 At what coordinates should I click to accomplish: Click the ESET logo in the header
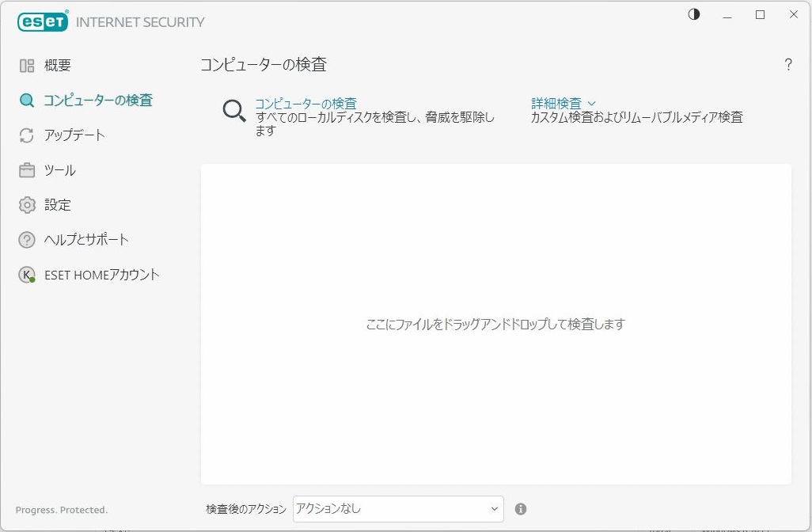tap(43, 22)
